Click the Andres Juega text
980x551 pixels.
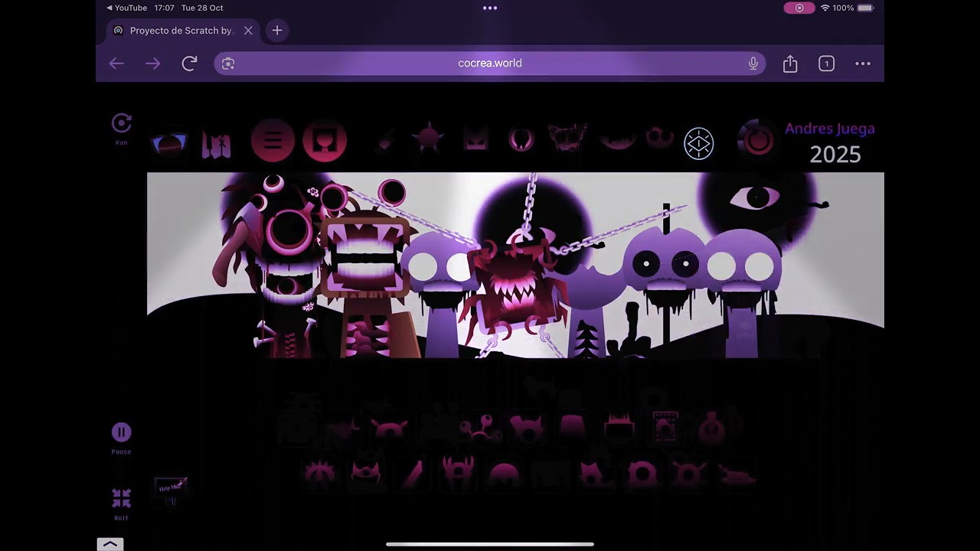pos(830,129)
